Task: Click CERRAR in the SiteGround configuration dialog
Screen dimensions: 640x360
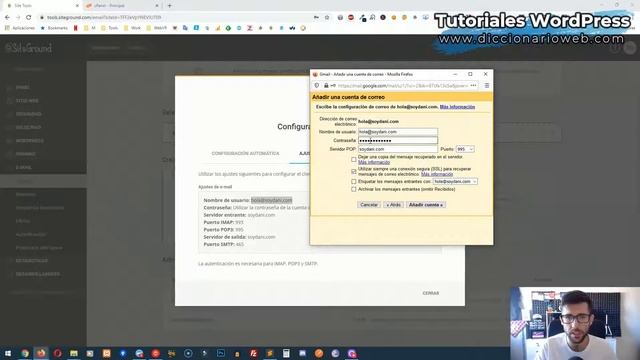Action: point(431,293)
